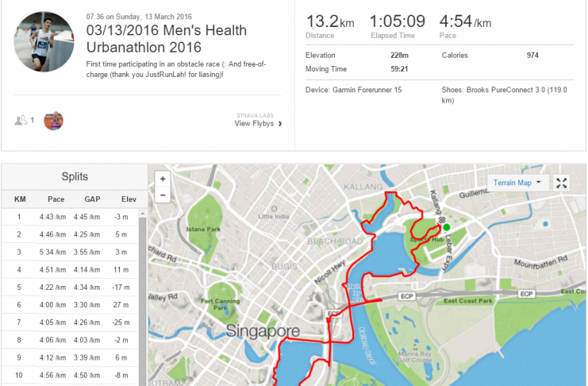
Task: Zoom out the map with minus button
Action: (163, 195)
